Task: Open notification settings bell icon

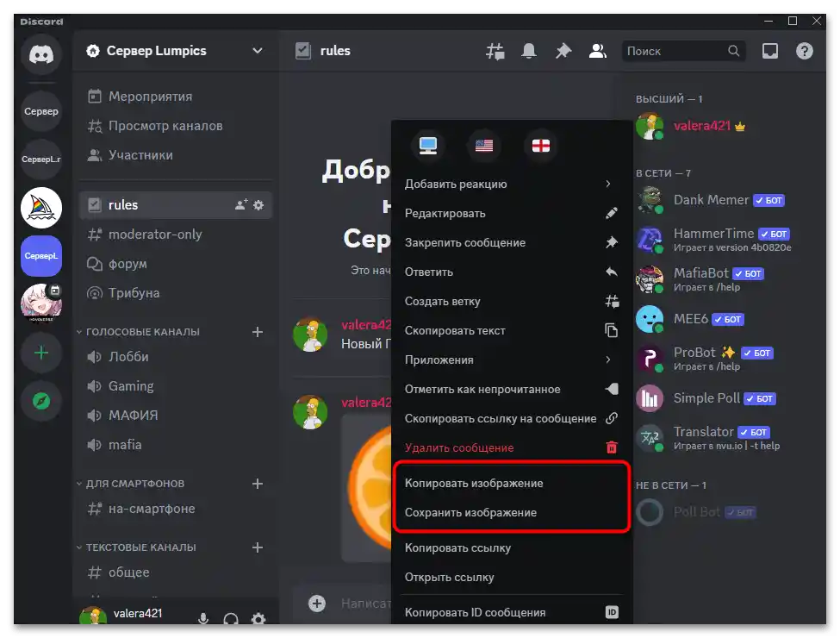Action: [529, 51]
